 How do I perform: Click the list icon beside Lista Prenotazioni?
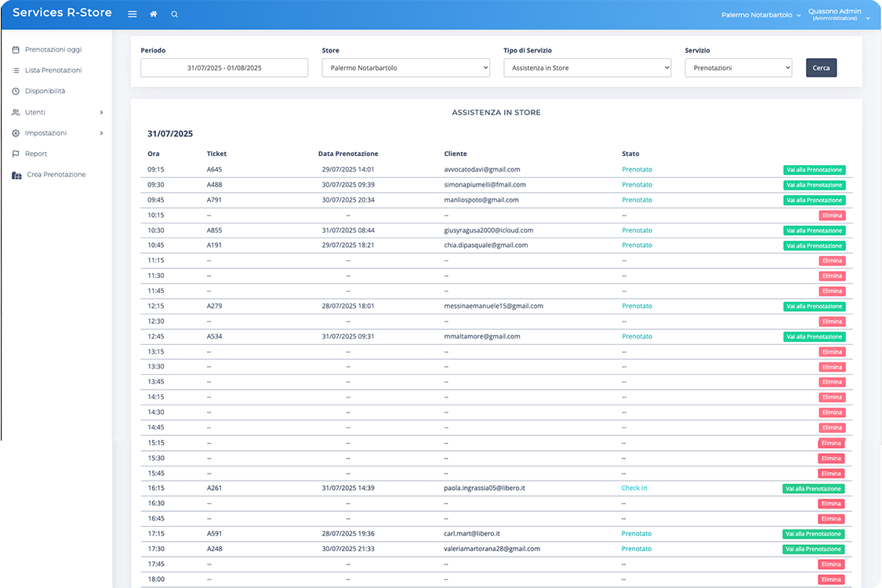16,71
